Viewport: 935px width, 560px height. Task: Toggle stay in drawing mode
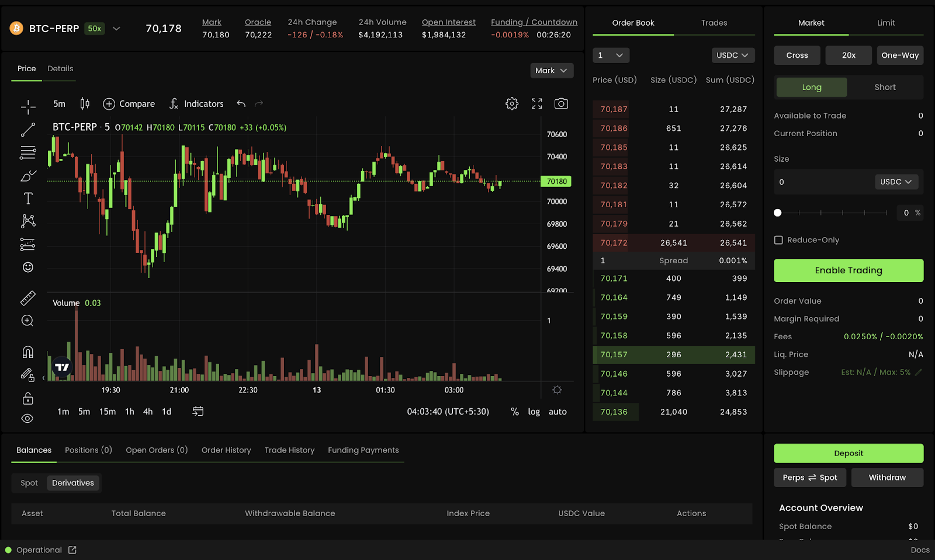coord(28,375)
